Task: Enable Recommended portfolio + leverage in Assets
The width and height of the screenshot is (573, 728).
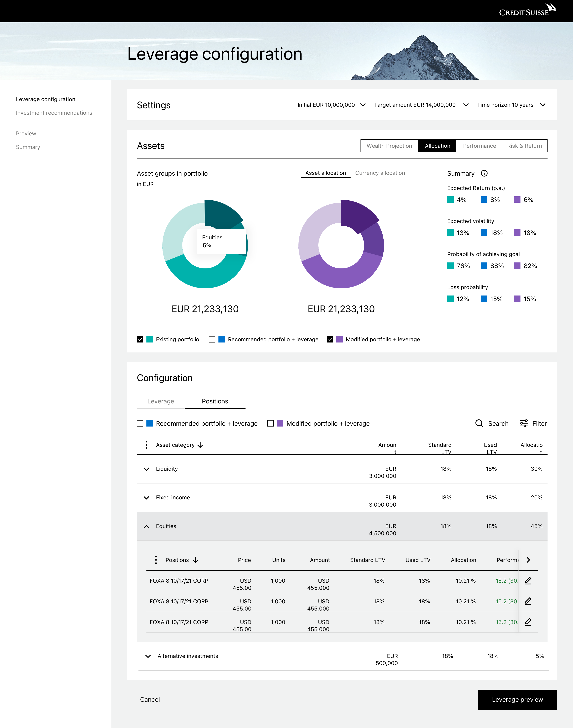Action: [x=212, y=339]
